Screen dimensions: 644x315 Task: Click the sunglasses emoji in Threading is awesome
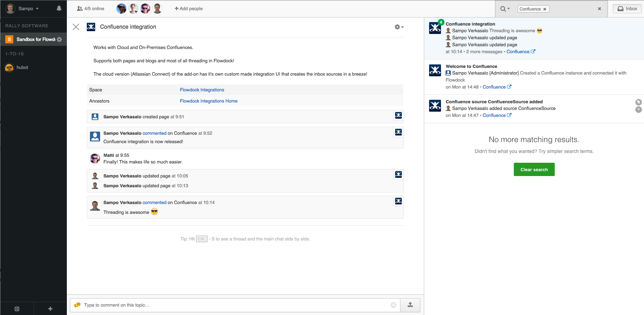tap(154, 212)
